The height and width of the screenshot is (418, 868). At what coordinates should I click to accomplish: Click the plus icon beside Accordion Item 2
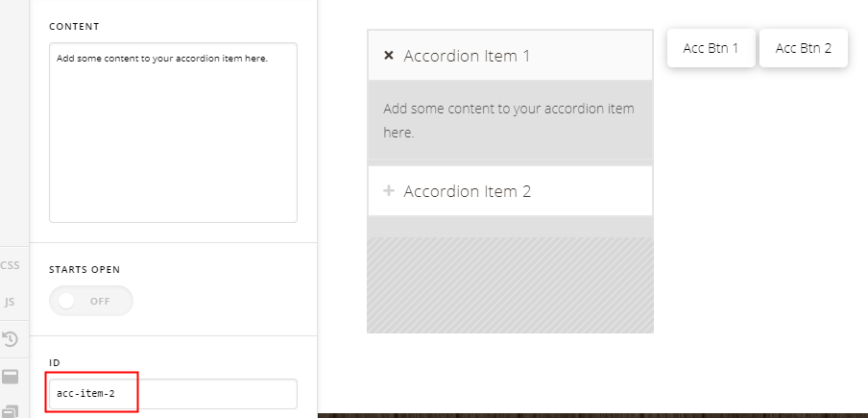(389, 191)
